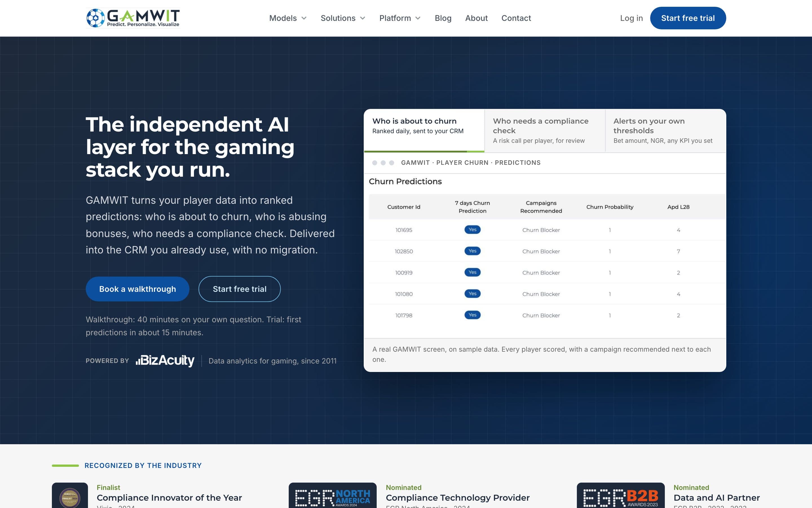
Task: Click customer ID 101695
Action: (404, 230)
